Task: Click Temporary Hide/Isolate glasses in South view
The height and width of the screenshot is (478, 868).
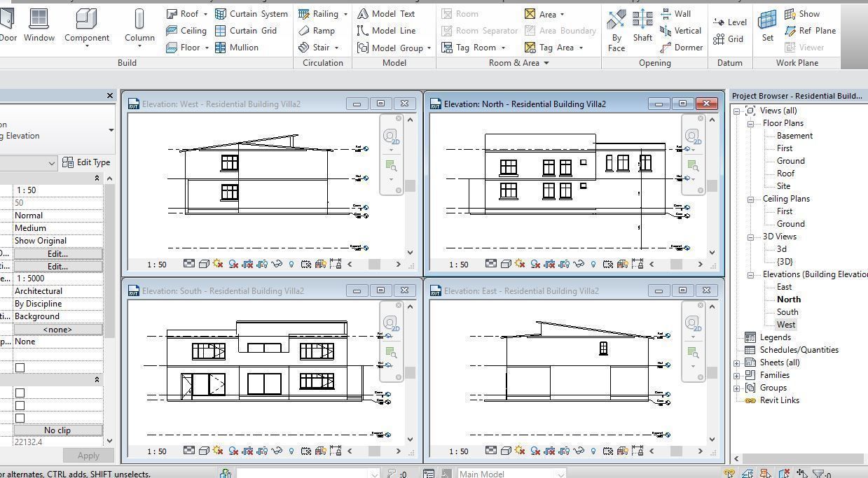Action: point(276,451)
